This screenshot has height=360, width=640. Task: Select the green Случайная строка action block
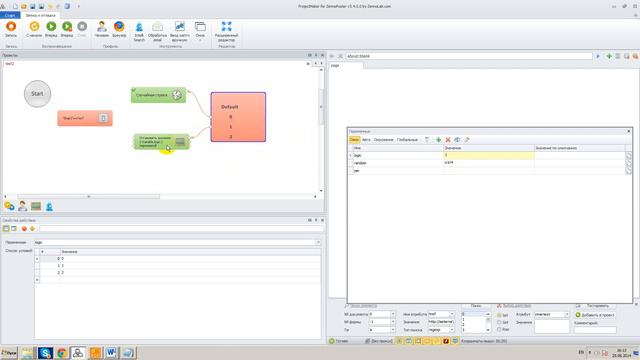[x=158, y=95]
